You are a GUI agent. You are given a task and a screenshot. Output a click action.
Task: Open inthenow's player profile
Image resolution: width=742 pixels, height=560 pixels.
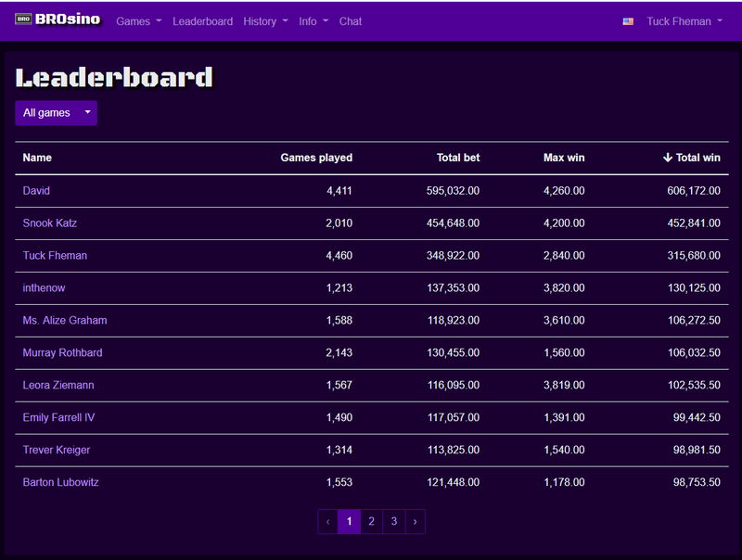click(x=44, y=288)
